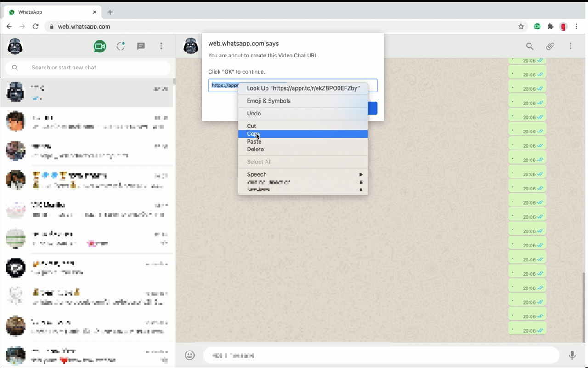Click the open conversation's contact avatar in header
588x368 pixels.
pyautogui.click(x=191, y=46)
